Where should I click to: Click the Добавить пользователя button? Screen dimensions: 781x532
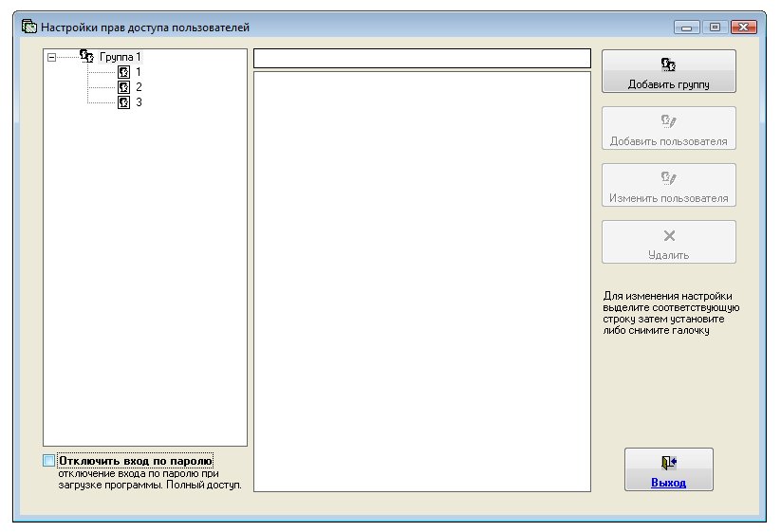(668, 128)
